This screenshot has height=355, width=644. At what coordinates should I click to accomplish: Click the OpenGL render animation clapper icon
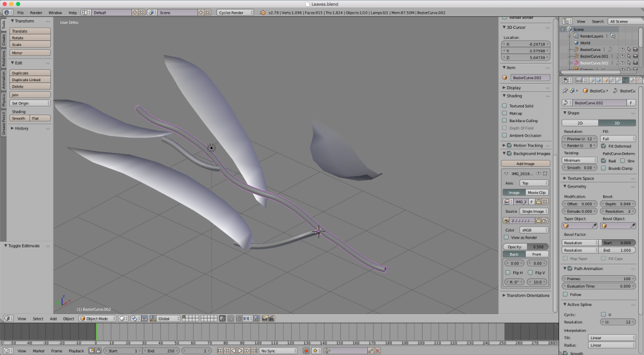(x=272, y=318)
